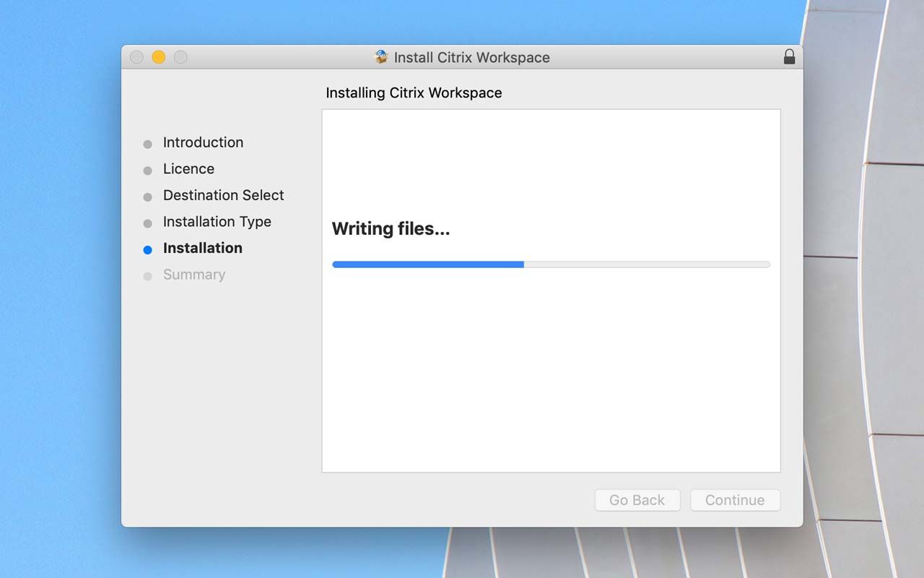This screenshot has height=578, width=924.
Task: Select the Introduction step label
Action: coord(203,142)
